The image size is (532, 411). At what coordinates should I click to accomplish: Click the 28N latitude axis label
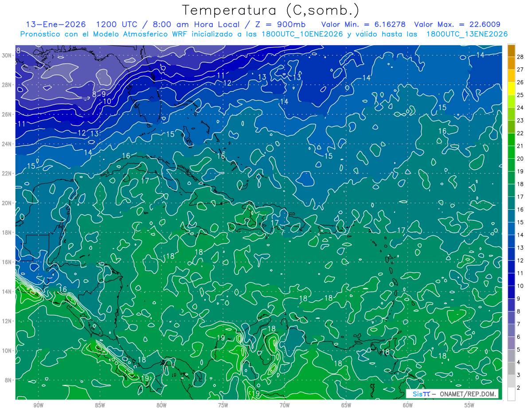point(6,85)
